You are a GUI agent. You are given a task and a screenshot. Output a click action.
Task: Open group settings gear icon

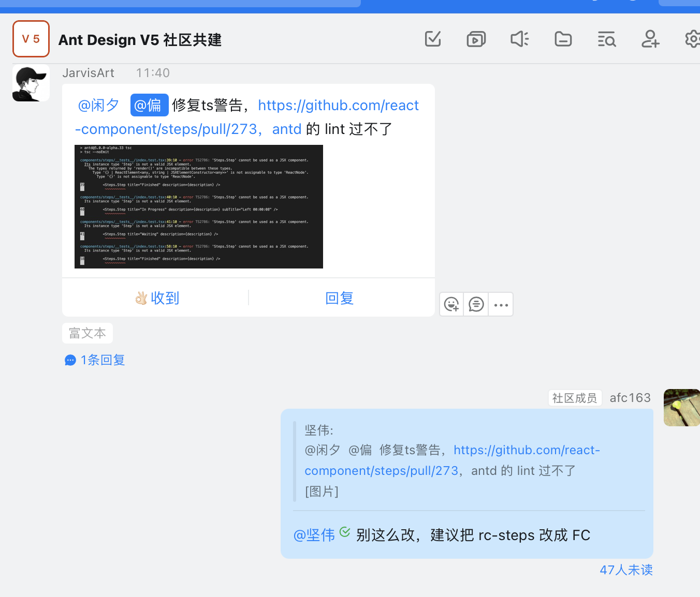coord(692,39)
